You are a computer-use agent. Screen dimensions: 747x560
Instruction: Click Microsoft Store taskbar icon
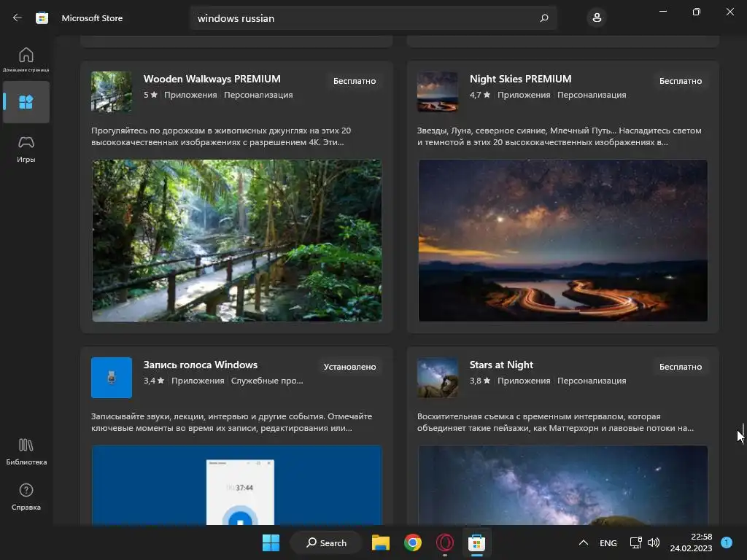coord(476,542)
